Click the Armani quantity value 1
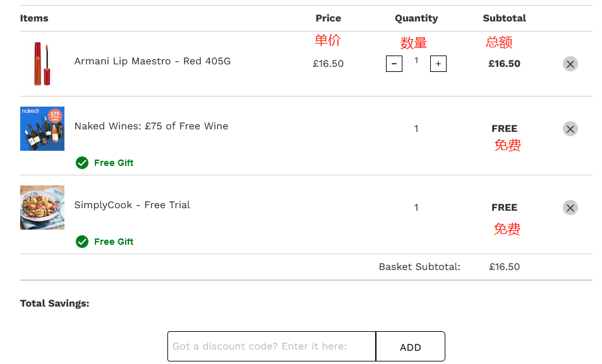This screenshot has height=364, width=602. coord(416,60)
